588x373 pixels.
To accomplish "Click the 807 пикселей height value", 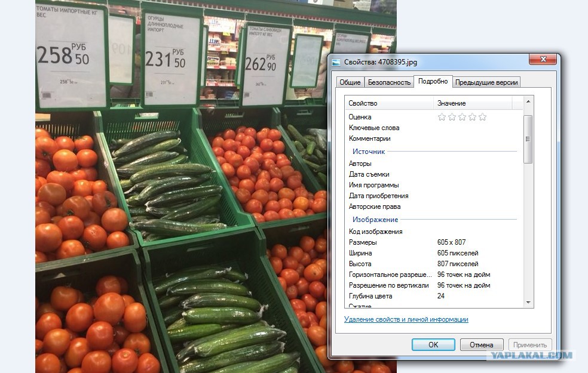I will (458, 264).
